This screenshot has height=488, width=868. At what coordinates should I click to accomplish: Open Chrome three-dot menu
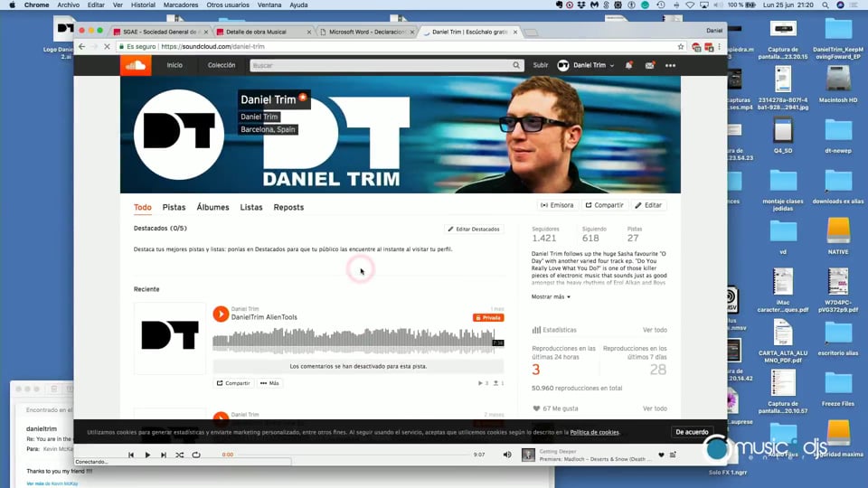point(720,46)
